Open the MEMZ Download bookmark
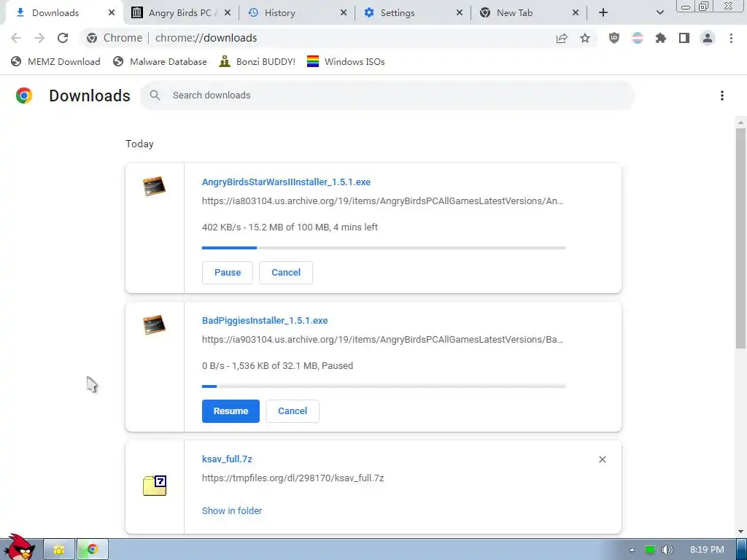This screenshot has height=560, width=747. [55, 61]
